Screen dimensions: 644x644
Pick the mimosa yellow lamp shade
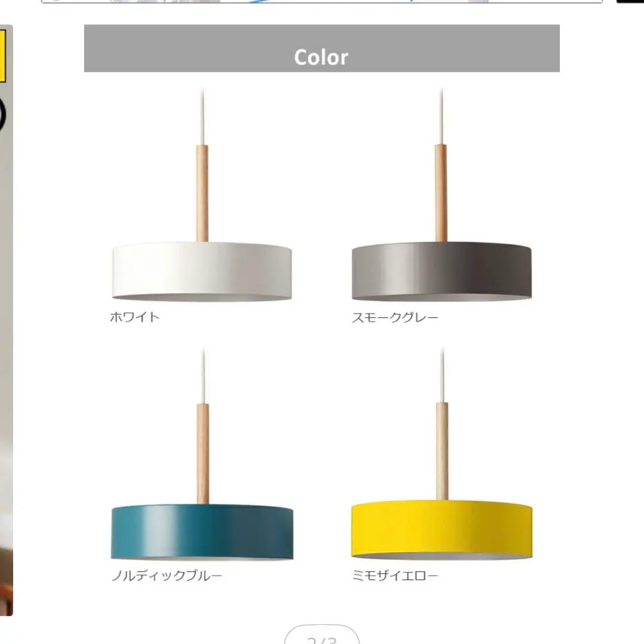coord(442,530)
